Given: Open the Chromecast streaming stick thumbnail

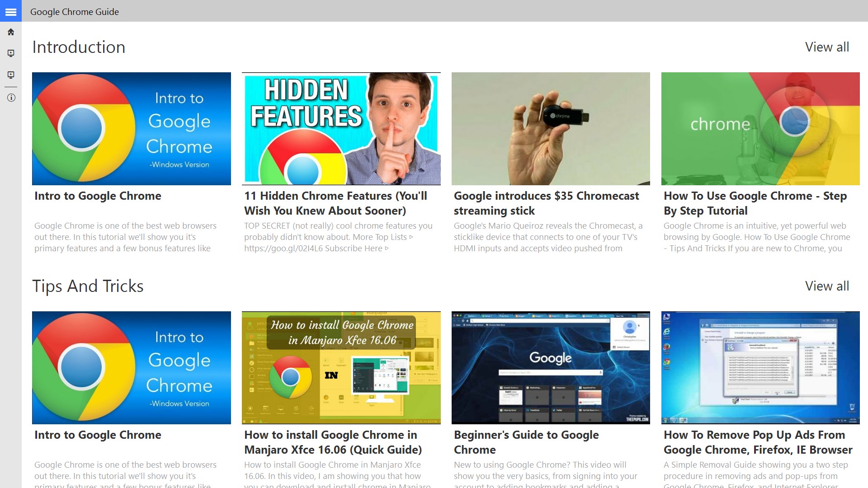Looking at the screenshot, I should (551, 129).
